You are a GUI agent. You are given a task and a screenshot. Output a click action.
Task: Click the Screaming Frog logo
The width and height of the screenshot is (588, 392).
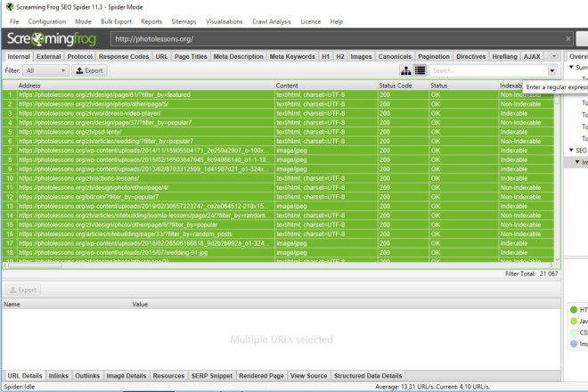tap(52, 38)
